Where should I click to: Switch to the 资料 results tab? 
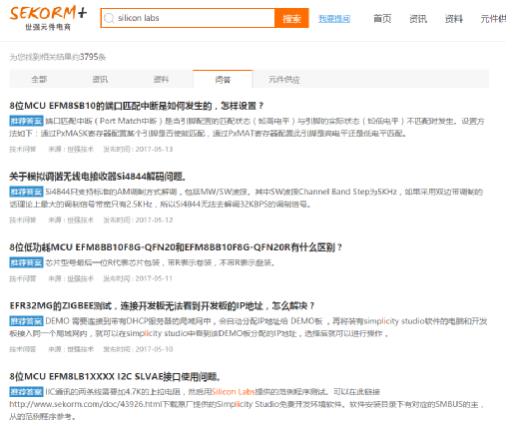161,79
